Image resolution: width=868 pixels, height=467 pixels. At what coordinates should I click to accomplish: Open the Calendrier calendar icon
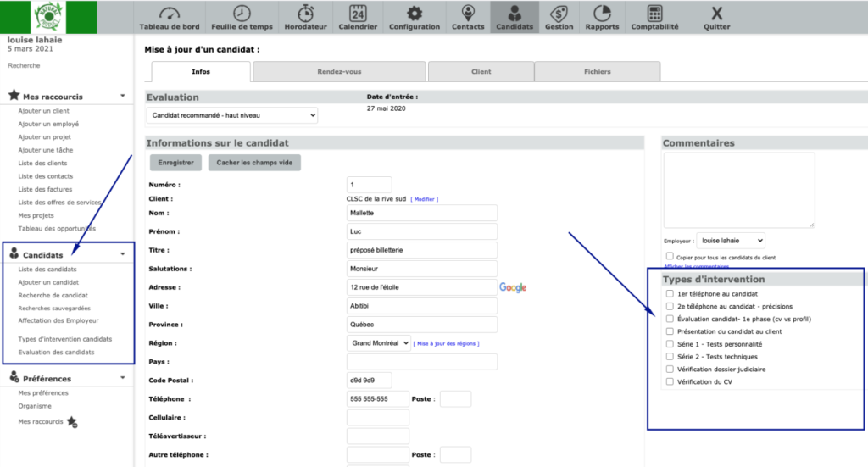coord(359,14)
